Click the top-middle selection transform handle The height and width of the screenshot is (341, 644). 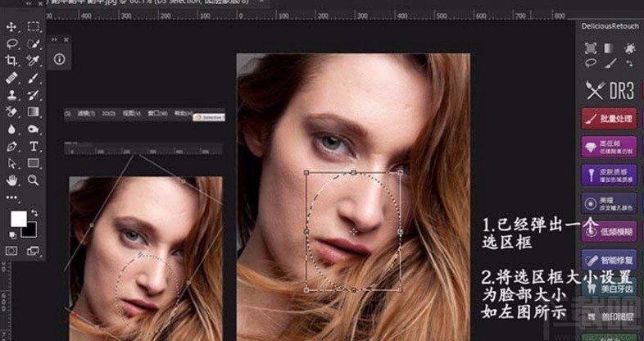(354, 173)
